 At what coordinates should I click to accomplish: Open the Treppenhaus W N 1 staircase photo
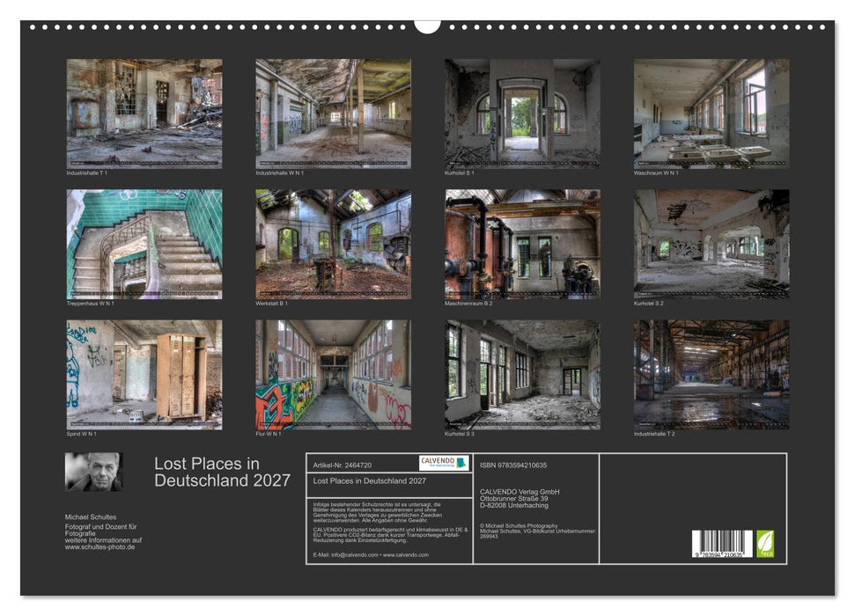tap(144, 245)
